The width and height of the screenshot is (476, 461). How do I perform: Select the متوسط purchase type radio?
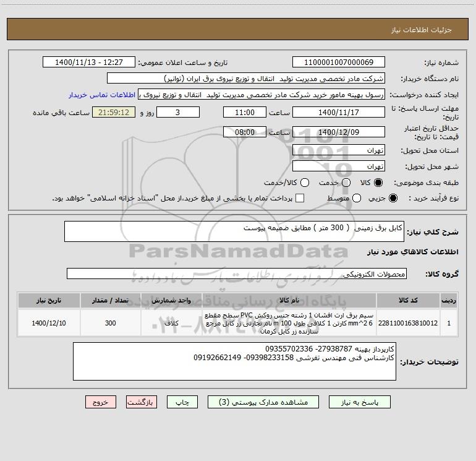tap(357, 198)
